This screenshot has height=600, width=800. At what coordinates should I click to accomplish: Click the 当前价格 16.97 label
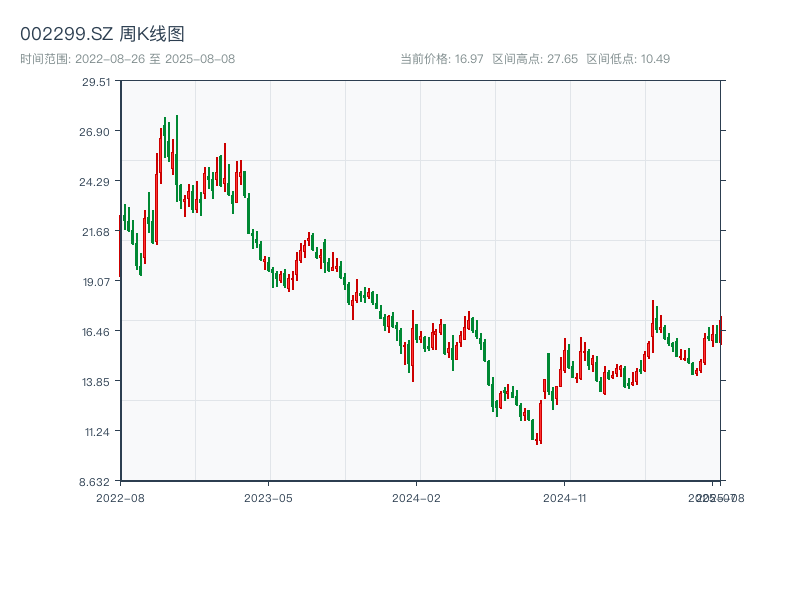pos(441,59)
